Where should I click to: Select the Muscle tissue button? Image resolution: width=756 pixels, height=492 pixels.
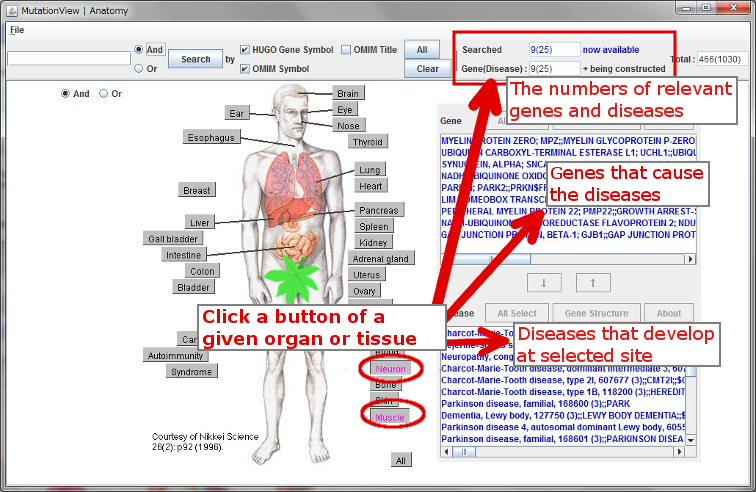click(389, 415)
